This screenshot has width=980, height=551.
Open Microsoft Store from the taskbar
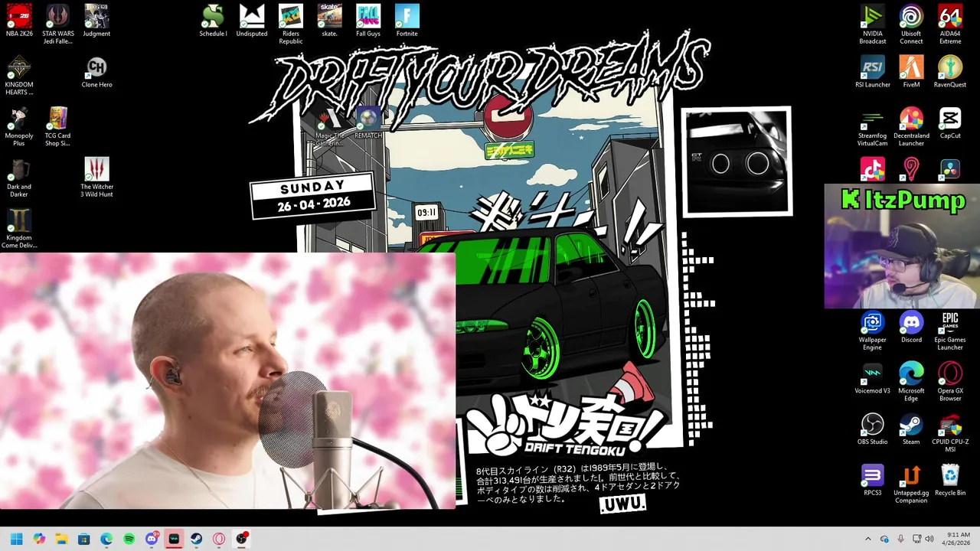point(84,539)
